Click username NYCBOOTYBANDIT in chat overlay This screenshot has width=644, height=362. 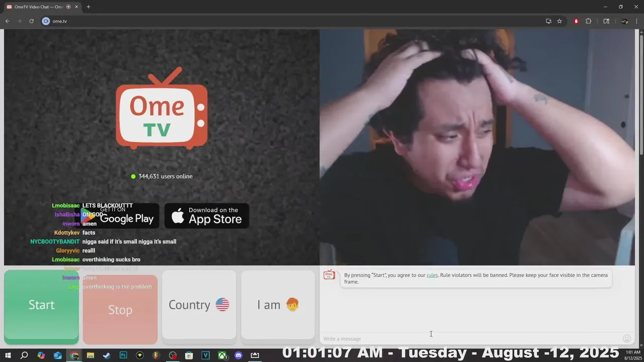point(55,242)
